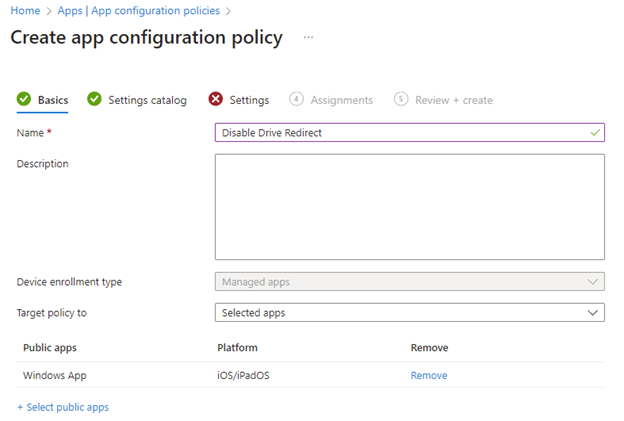Open the Device enrollment type dropdown
The image size is (624, 421).
pos(409,282)
